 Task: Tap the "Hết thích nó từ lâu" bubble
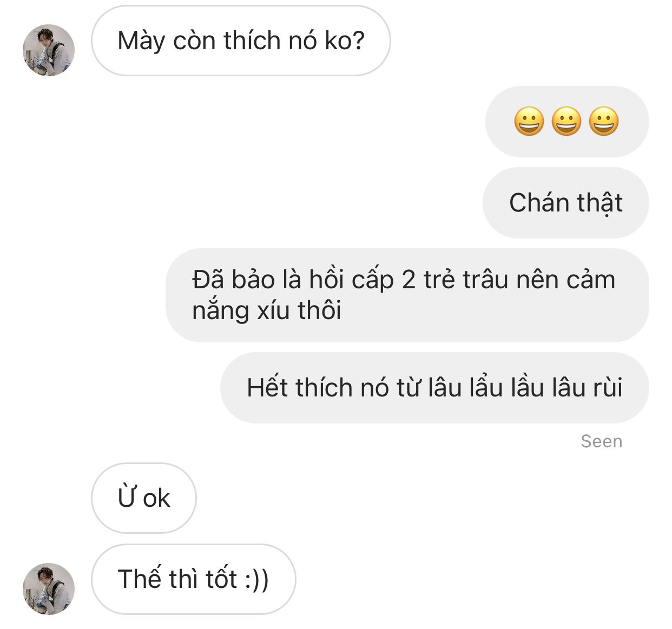434,388
